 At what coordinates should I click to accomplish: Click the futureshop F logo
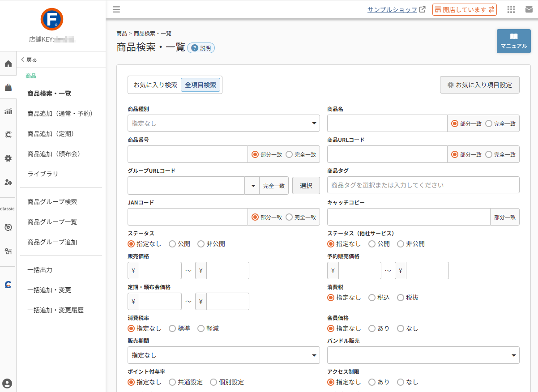[x=52, y=19]
